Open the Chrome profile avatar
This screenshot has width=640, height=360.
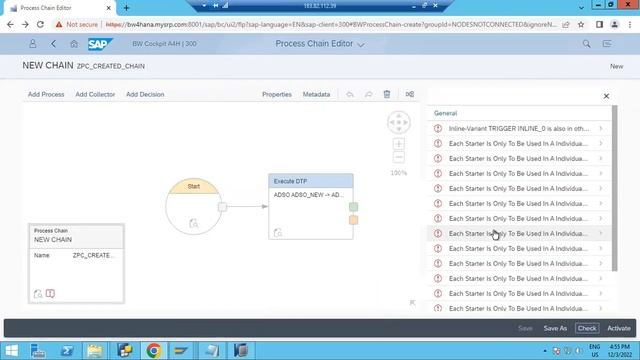coord(614,24)
